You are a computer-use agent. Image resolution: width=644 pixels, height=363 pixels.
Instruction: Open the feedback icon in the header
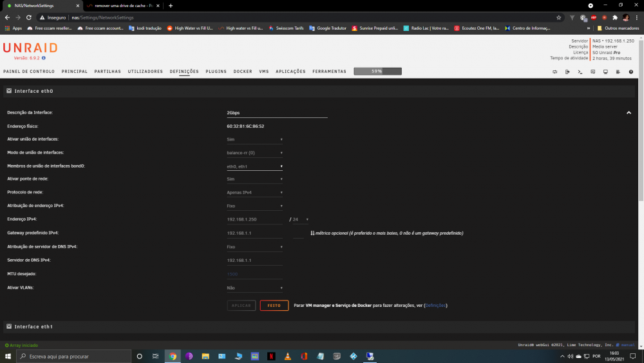point(592,72)
